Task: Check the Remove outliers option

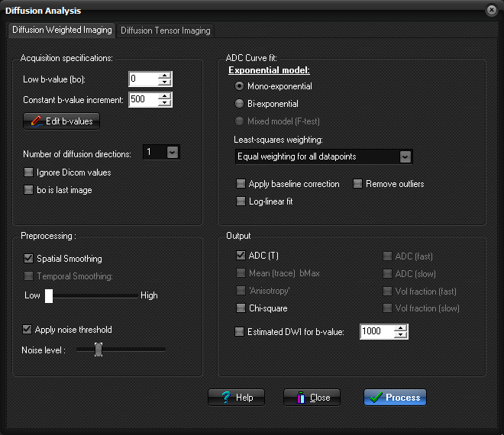Action: point(357,184)
